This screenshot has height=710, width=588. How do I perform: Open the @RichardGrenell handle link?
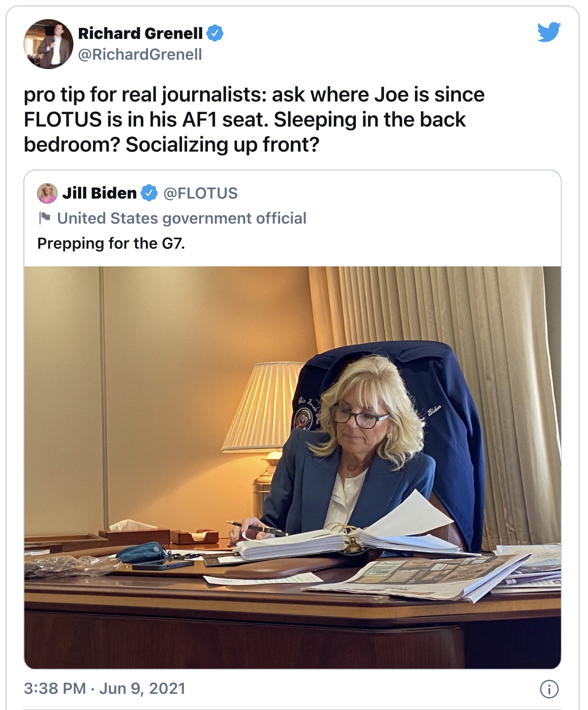tap(140, 54)
